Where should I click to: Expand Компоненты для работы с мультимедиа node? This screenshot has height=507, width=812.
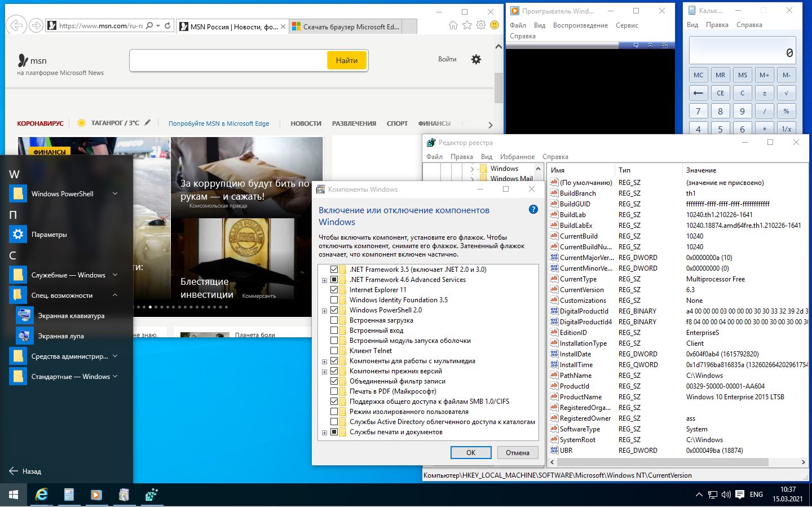tap(324, 361)
